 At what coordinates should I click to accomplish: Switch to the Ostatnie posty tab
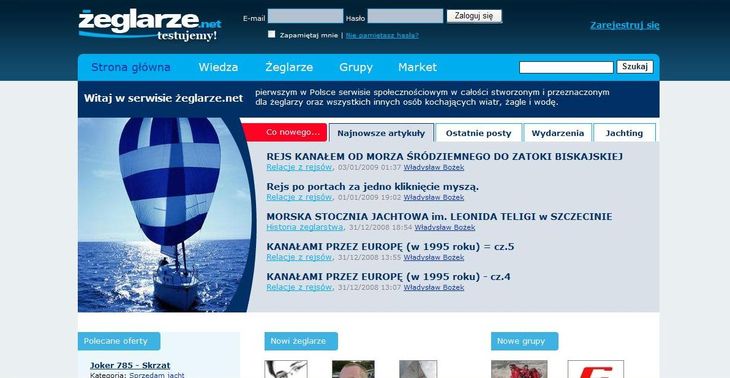tap(478, 133)
